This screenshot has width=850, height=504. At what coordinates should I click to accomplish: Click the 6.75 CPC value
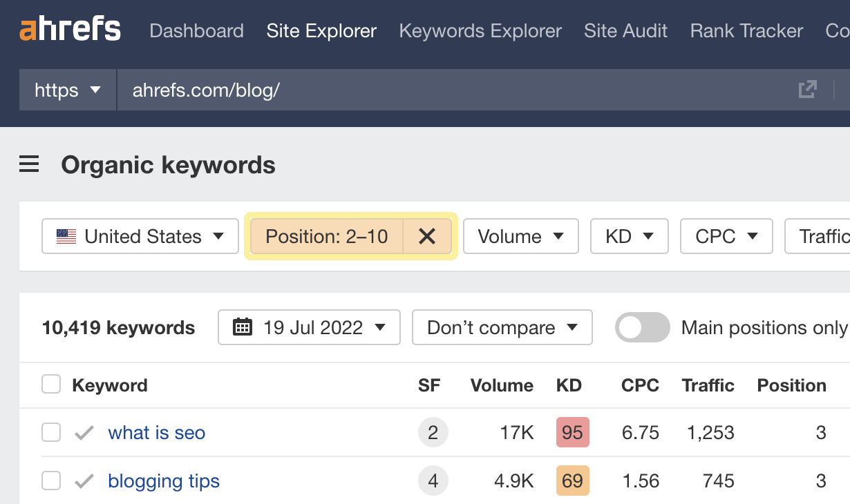[640, 433]
